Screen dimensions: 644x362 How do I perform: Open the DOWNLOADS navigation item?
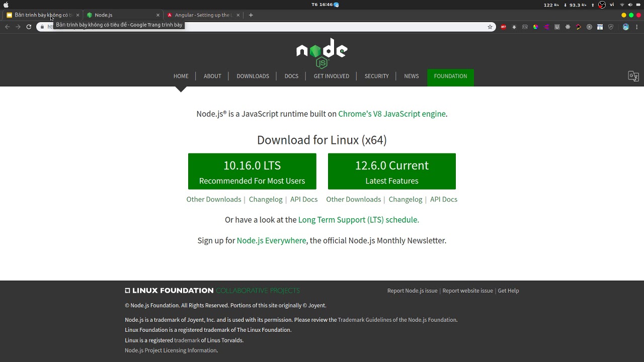tap(253, 76)
